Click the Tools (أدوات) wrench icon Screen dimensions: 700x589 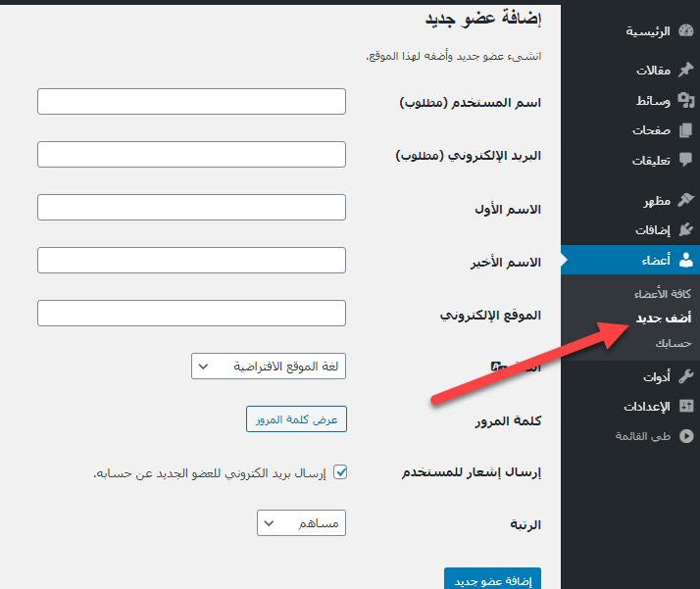[x=685, y=376]
